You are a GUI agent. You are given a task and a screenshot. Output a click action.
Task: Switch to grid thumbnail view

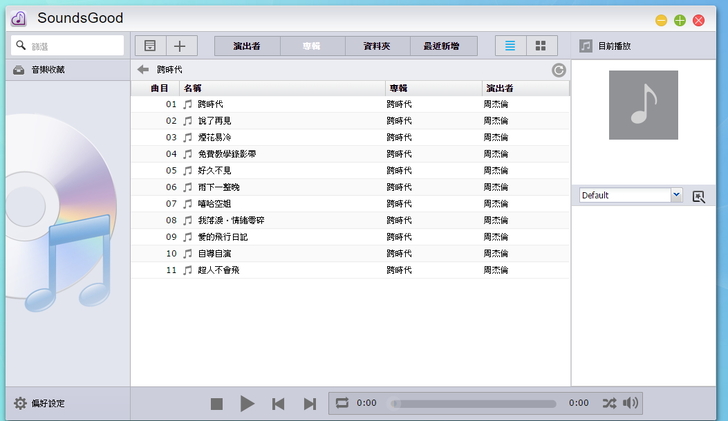pos(541,46)
